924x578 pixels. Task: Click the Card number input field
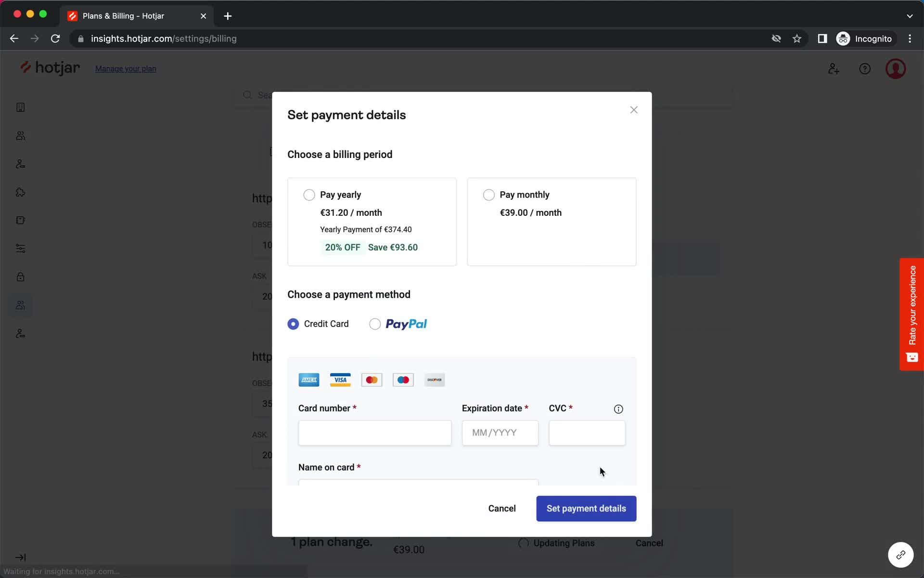point(374,433)
